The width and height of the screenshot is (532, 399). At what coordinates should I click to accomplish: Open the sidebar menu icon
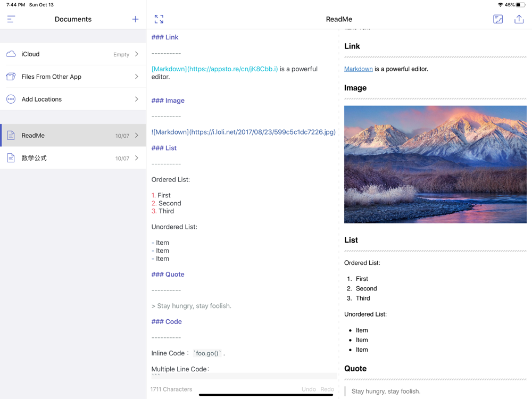point(11,19)
